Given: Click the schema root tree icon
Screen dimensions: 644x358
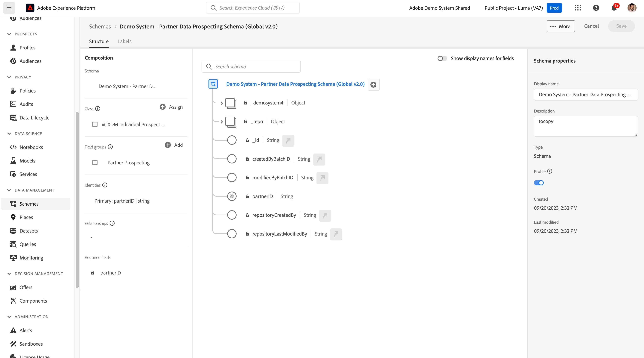Looking at the screenshot, I should pyautogui.click(x=213, y=84).
